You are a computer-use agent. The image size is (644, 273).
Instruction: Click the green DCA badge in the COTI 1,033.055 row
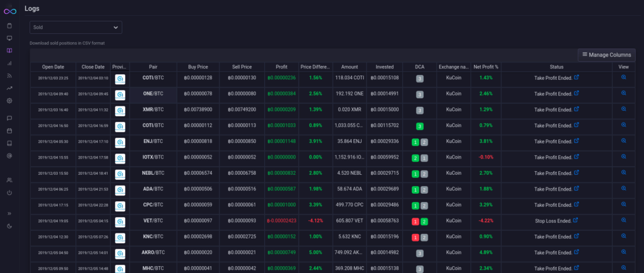419,125
